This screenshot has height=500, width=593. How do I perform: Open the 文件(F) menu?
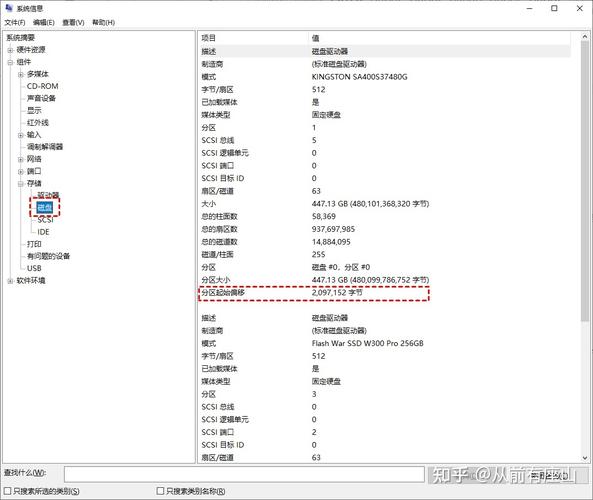(x=15, y=23)
